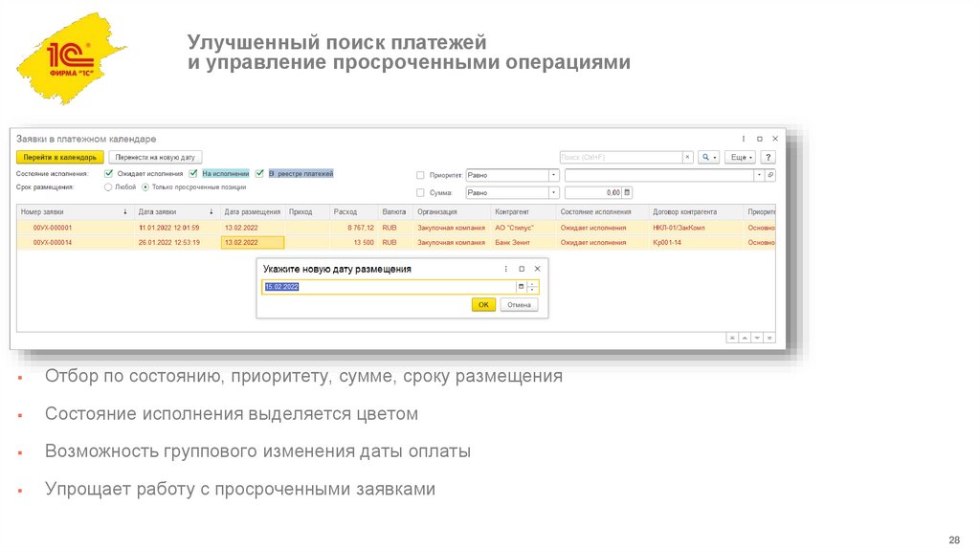Click the 'Организация' column header
This screenshot has height=549, width=980.
(452, 212)
